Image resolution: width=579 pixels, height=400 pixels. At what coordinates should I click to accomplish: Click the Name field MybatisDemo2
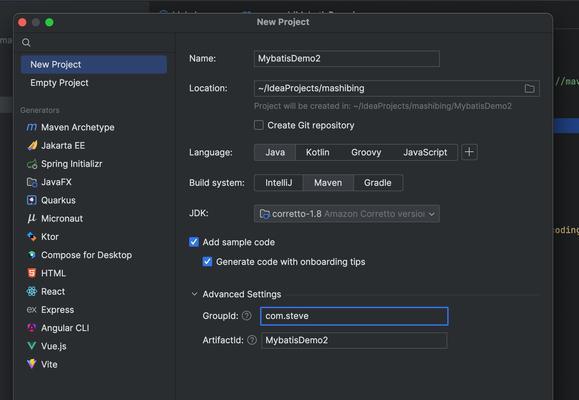point(346,59)
